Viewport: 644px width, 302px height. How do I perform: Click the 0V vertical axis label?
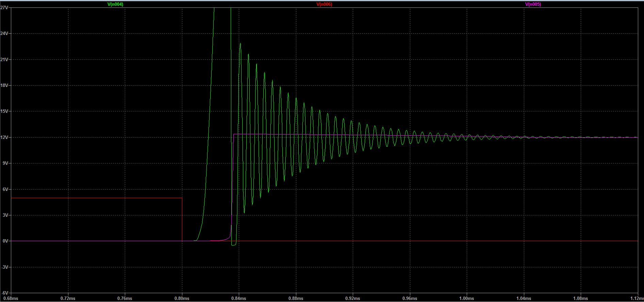point(5,241)
